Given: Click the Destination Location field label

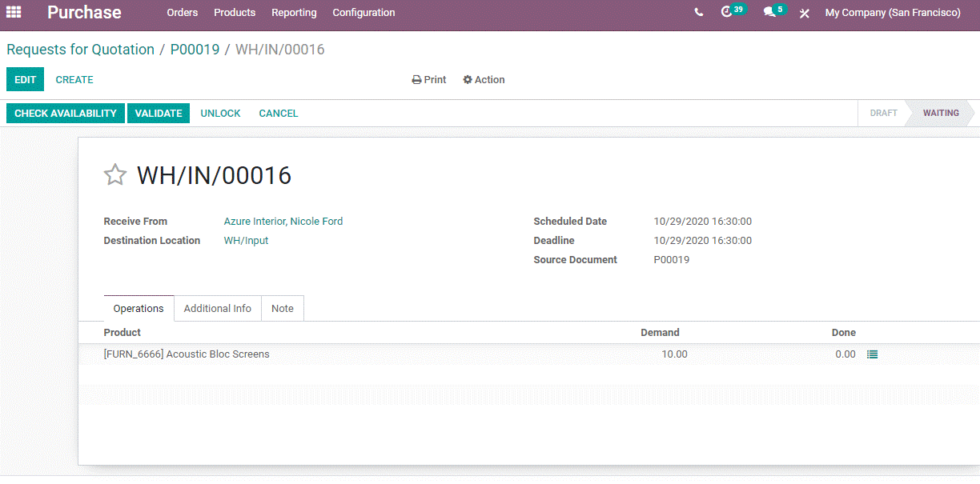Looking at the screenshot, I should click(x=152, y=241).
